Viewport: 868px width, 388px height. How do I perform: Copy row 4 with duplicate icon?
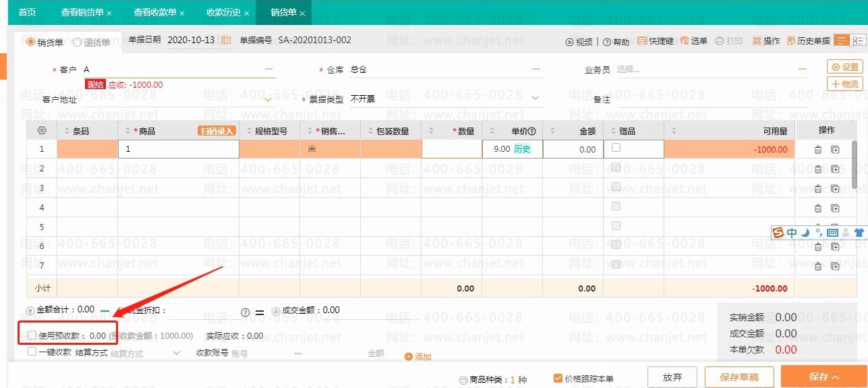(835, 209)
